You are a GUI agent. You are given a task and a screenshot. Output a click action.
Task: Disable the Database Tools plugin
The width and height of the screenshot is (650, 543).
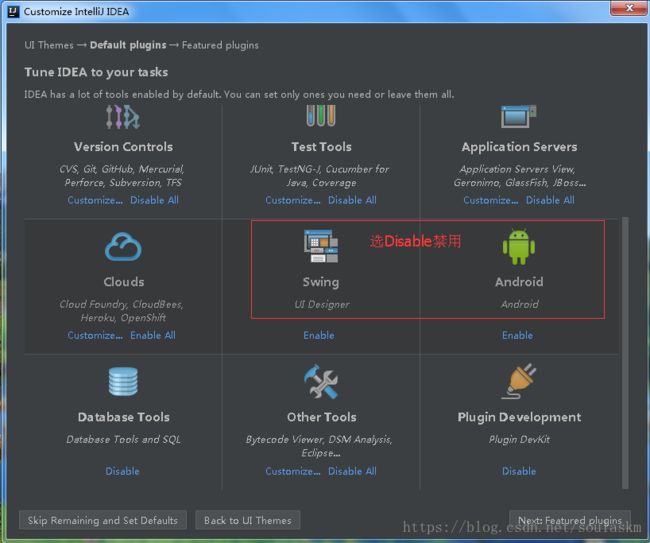pyautogui.click(x=122, y=471)
